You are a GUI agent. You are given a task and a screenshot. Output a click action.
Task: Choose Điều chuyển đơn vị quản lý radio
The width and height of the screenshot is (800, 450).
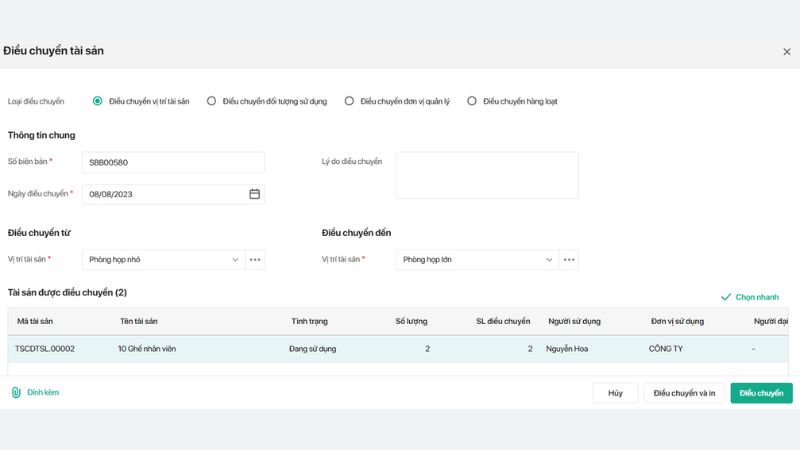[349, 101]
